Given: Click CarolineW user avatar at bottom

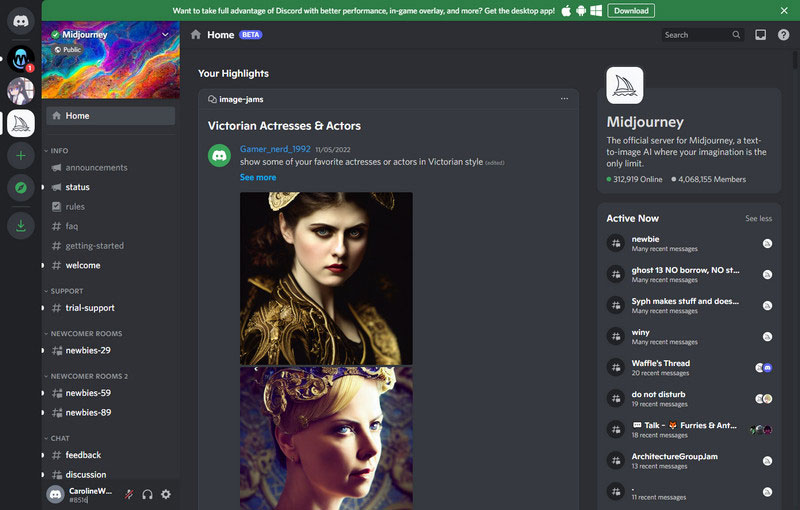Looking at the screenshot, I should click(x=55, y=494).
